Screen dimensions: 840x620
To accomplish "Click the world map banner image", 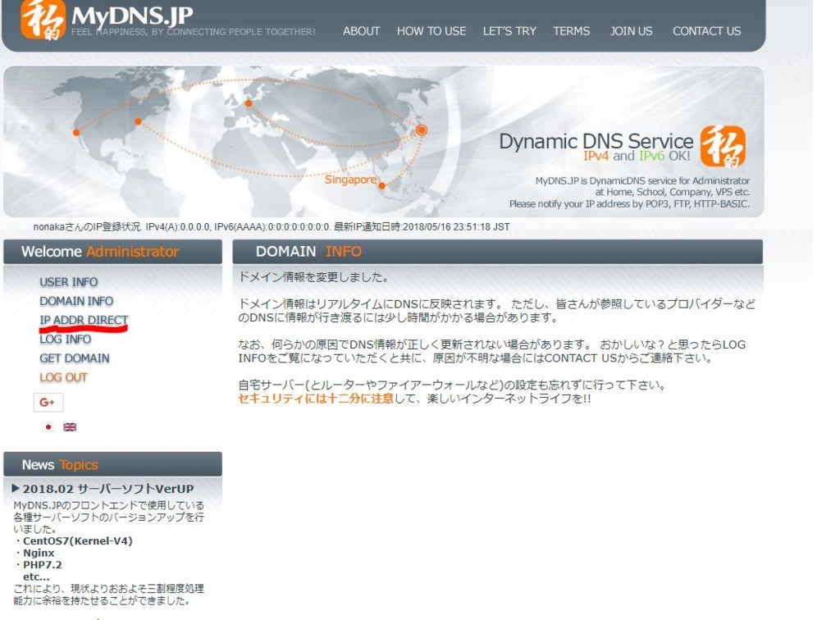I will pyautogui.click(x=384, y=141).
